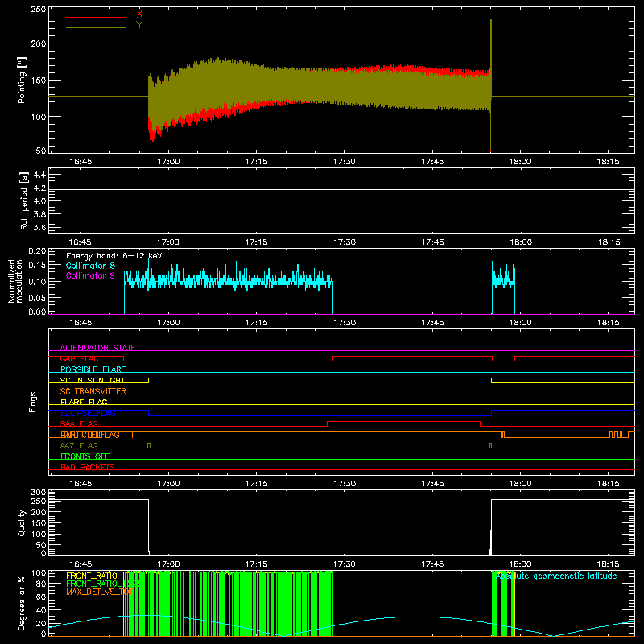The height and width of the screenshot is (644, 644).
Task: Select the GAP_FLAG label
Action: coord(80,358)
